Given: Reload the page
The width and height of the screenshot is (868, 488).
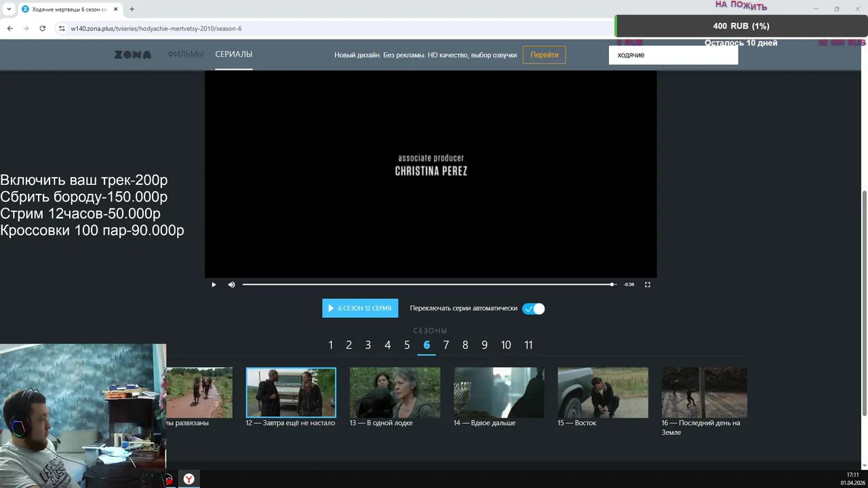Looking at the screenshot, I should (x=43, y=28).
